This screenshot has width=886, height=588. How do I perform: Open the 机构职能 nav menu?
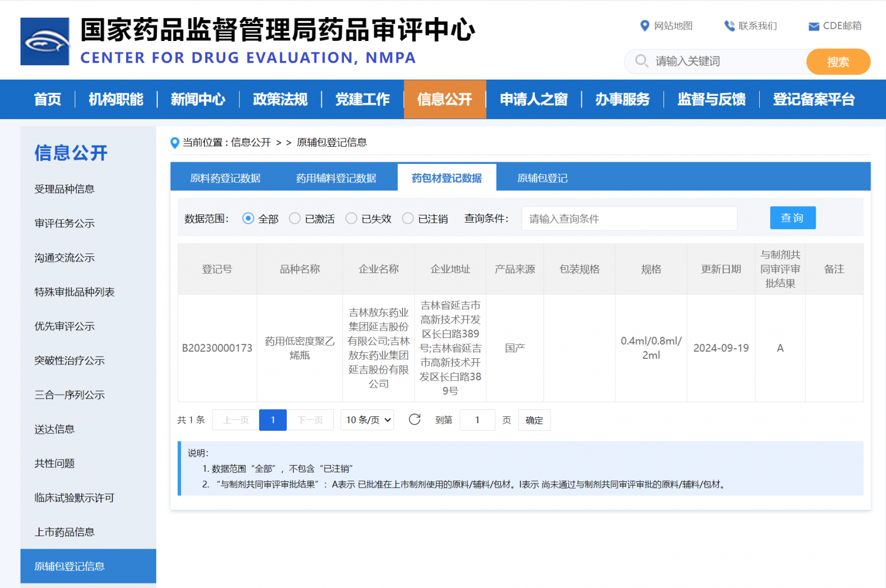(116, 100)
